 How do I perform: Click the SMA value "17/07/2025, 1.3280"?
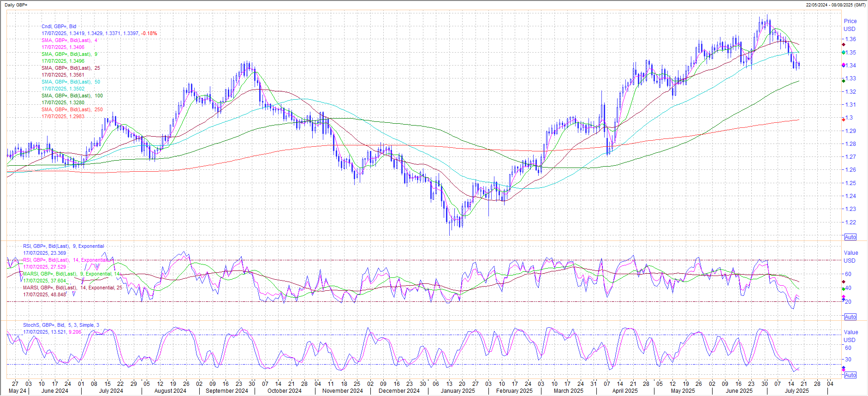[x=63, y=102]
